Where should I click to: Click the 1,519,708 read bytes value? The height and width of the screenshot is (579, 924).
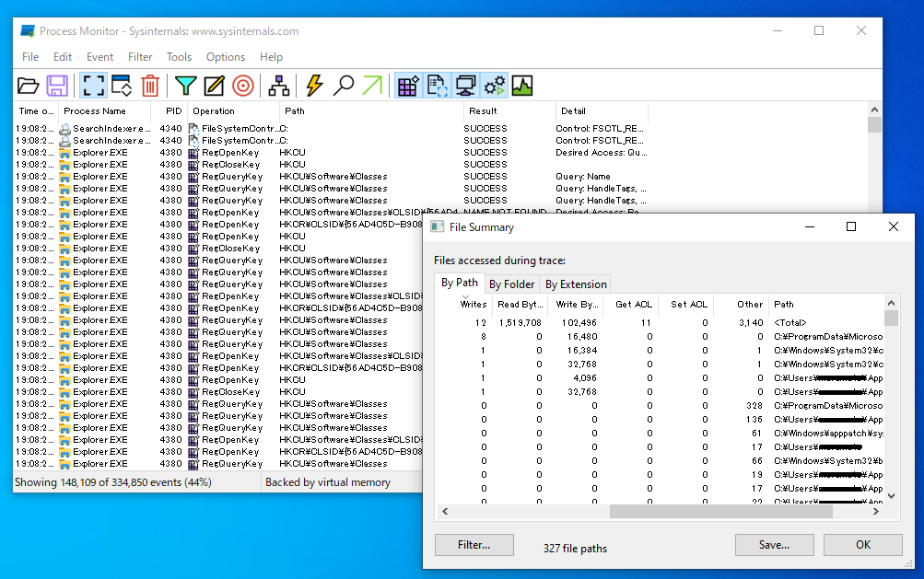520,323
